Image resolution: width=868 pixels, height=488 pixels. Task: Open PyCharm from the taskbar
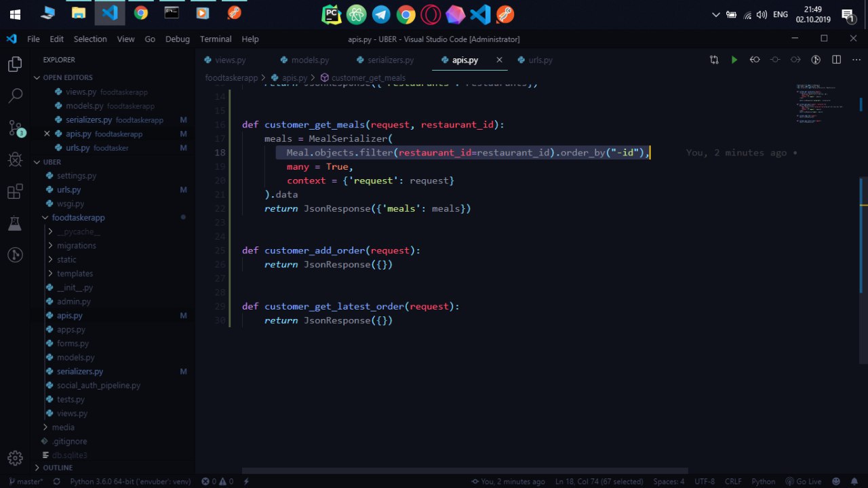point(331,14)
